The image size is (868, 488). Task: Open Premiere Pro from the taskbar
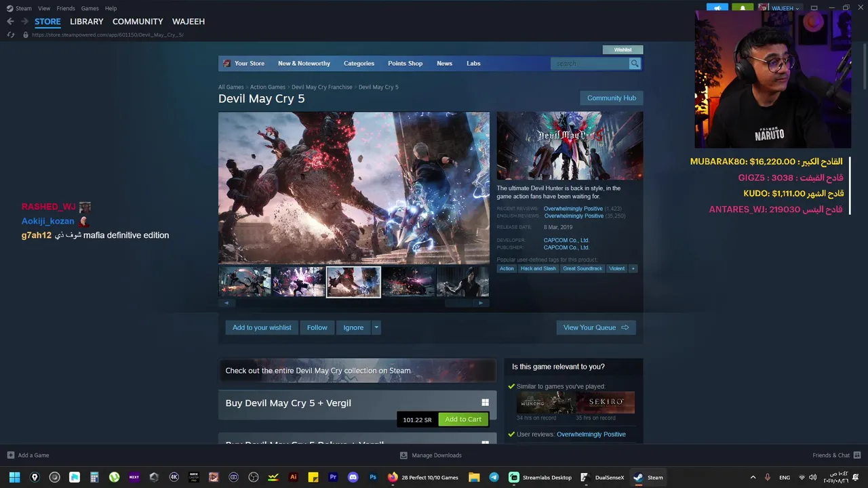(x=333, y=477)
